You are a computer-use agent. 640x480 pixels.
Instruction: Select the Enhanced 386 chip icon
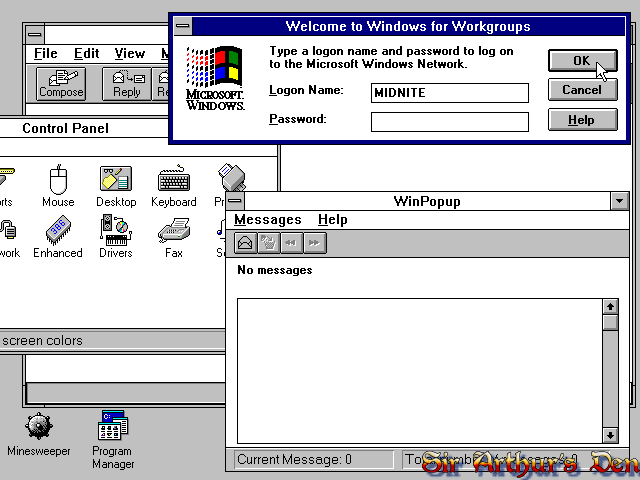[58, 237]
